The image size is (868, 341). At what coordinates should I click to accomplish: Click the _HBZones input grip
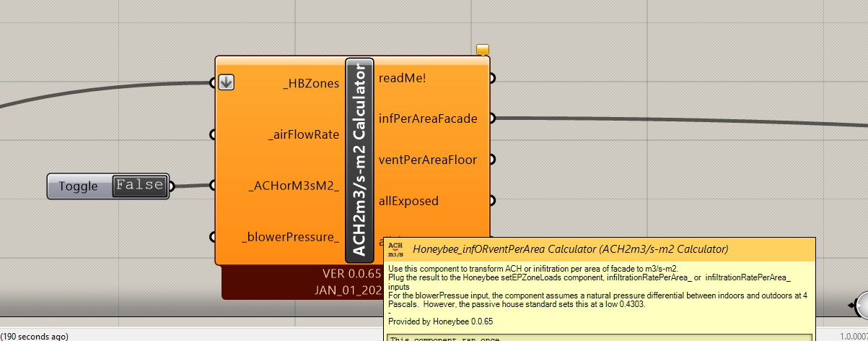coord(213,83)
